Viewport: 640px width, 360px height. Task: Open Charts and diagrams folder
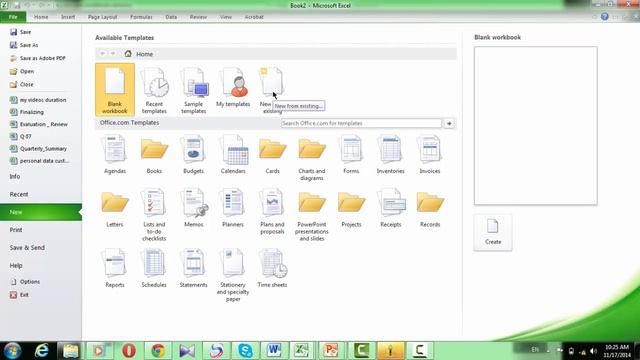[311, 158]
